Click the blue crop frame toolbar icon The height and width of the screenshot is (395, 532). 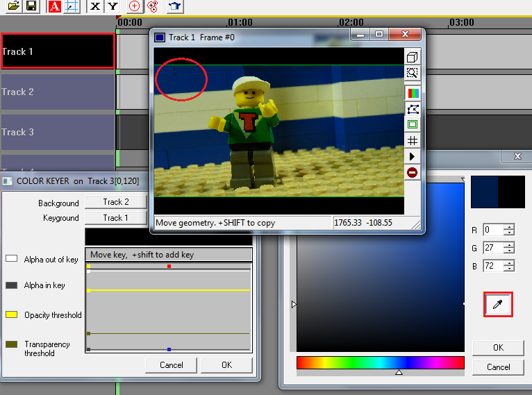pos(72,6)
